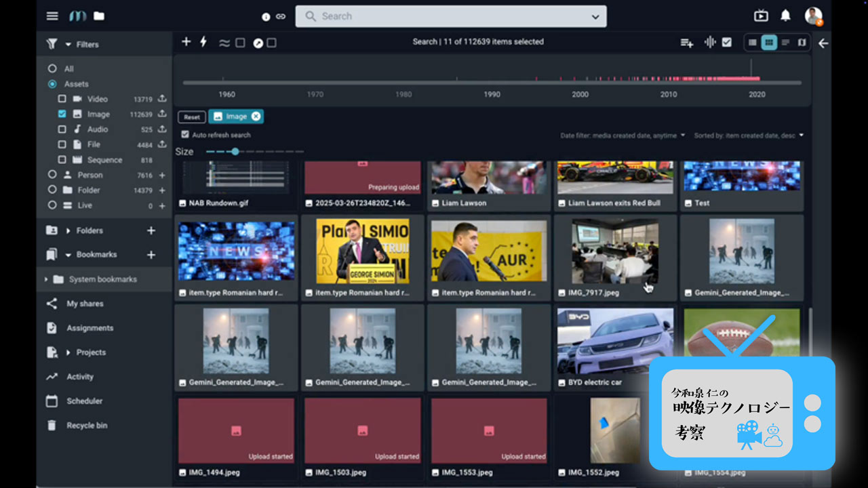Enable the File filter checkbox
Viewport: 868px width, 488px height.
pos(62,144)
